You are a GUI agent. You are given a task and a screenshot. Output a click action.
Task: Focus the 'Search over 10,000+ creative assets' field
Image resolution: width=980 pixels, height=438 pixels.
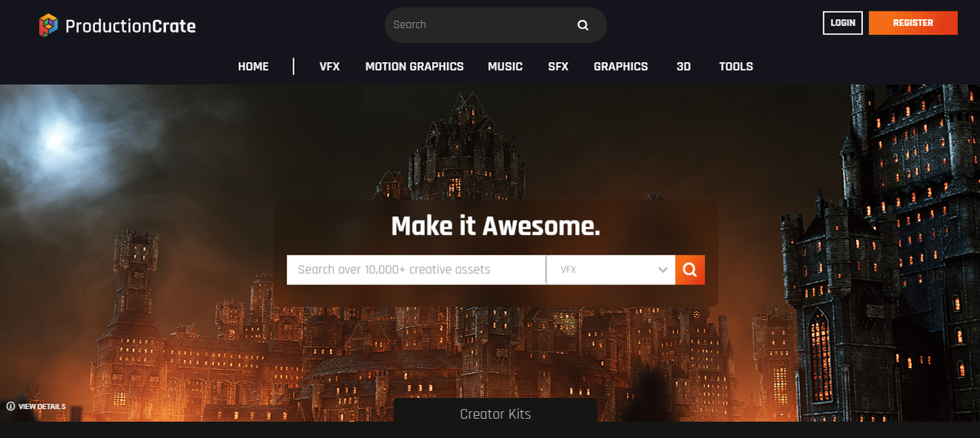point(416,270)
